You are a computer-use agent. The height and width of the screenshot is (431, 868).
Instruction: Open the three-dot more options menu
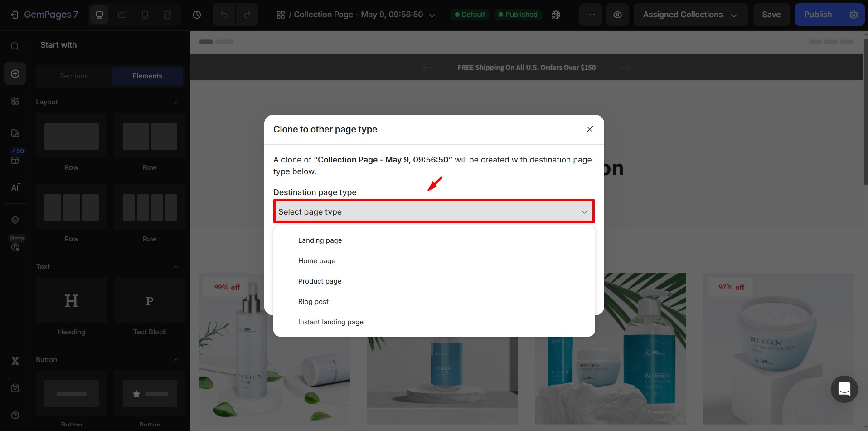590,15
